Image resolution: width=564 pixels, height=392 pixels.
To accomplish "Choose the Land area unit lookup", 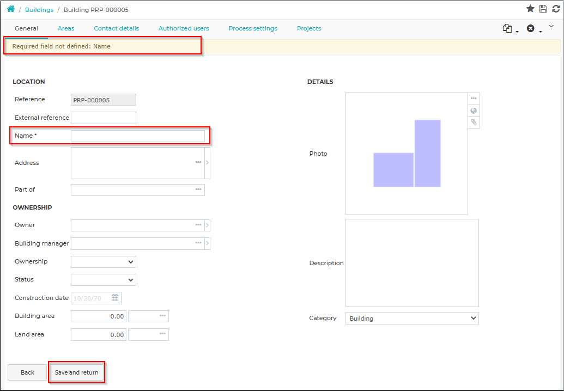I will (x=162, y=334).
